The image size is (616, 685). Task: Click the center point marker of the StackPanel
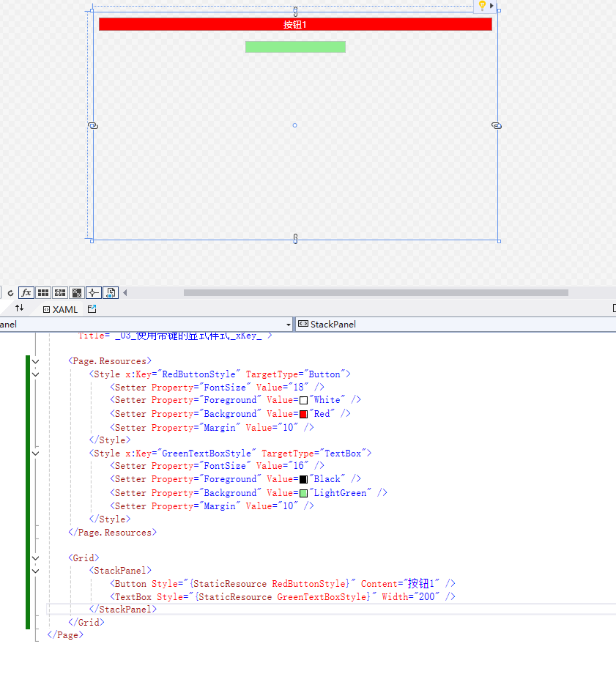[x=295, y=125]
